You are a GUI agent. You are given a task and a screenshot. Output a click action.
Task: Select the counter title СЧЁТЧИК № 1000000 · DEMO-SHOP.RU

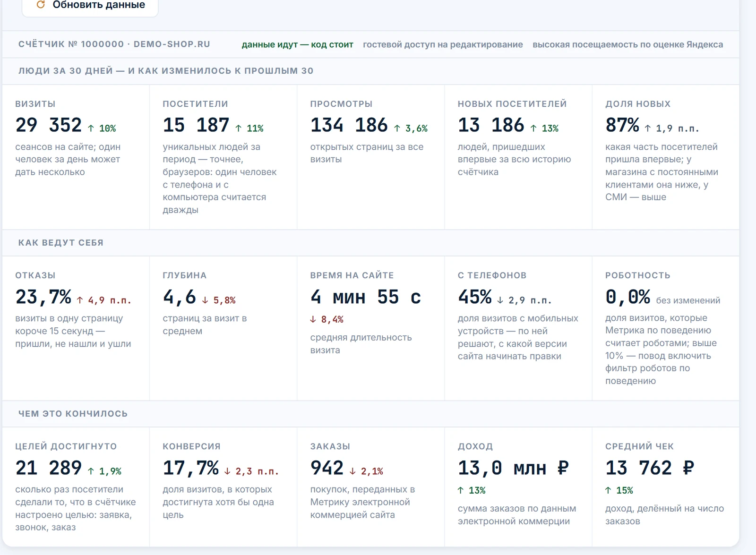(114, 44)
